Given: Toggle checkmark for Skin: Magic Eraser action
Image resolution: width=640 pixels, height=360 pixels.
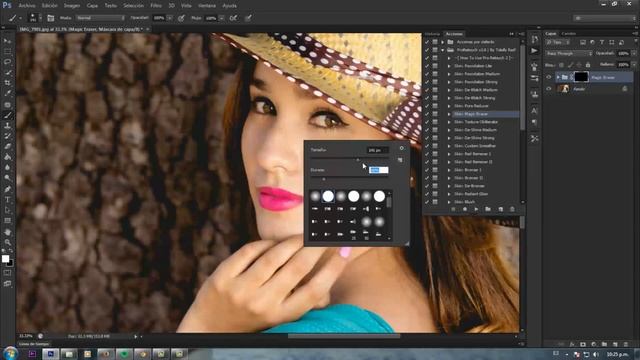Looking at the screenshot, I should click(427, 114).
